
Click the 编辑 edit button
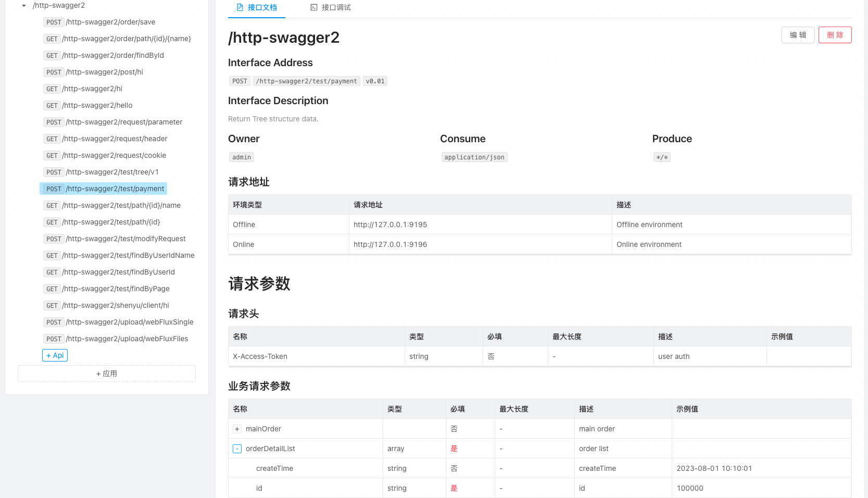point(798,35)
